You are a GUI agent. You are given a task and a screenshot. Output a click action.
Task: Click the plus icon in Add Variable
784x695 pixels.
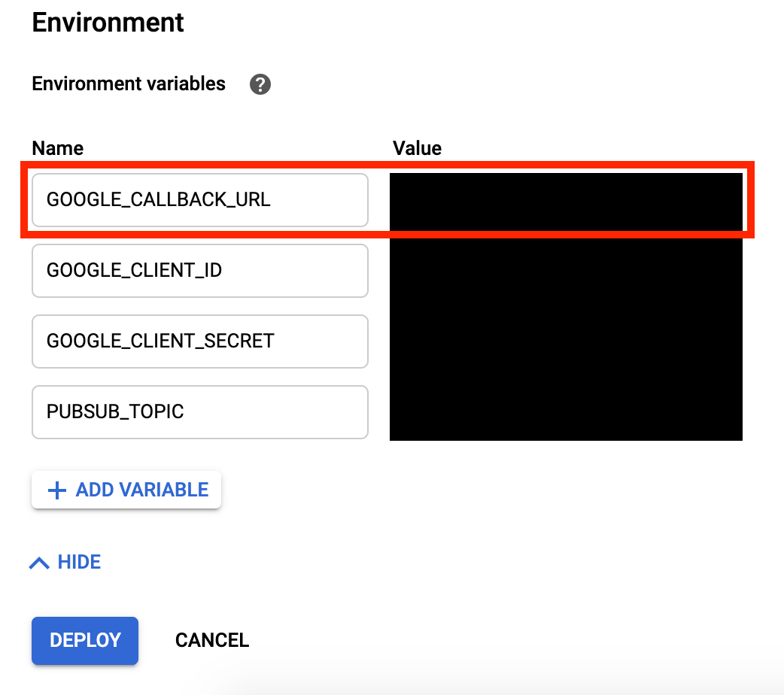tap(56, 490)
